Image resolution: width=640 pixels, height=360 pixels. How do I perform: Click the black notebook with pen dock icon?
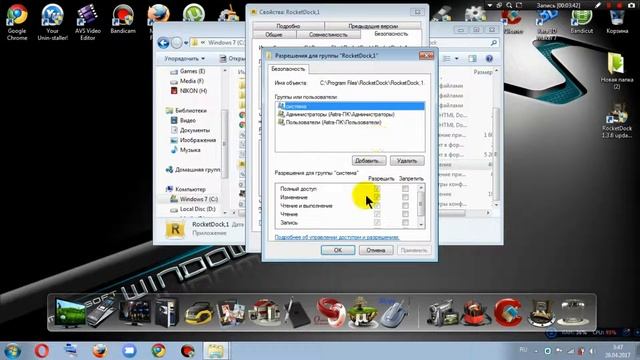[297, 313]
